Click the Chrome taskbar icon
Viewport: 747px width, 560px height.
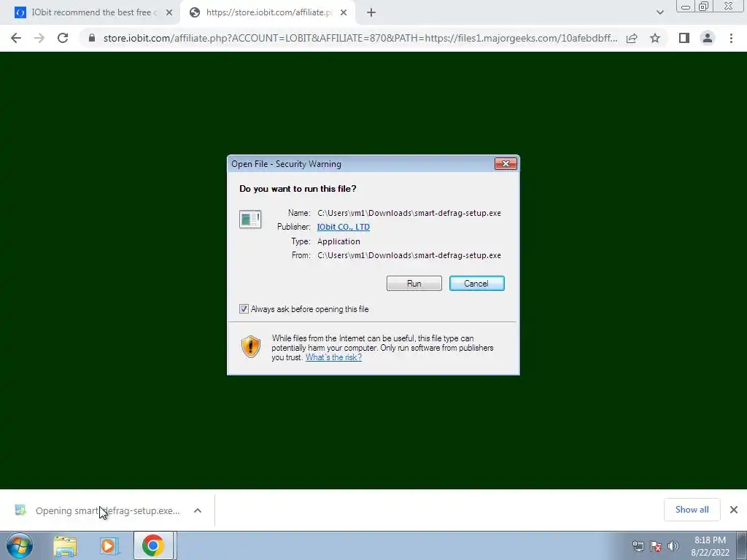pyautogui.click(x=152, y=545)
